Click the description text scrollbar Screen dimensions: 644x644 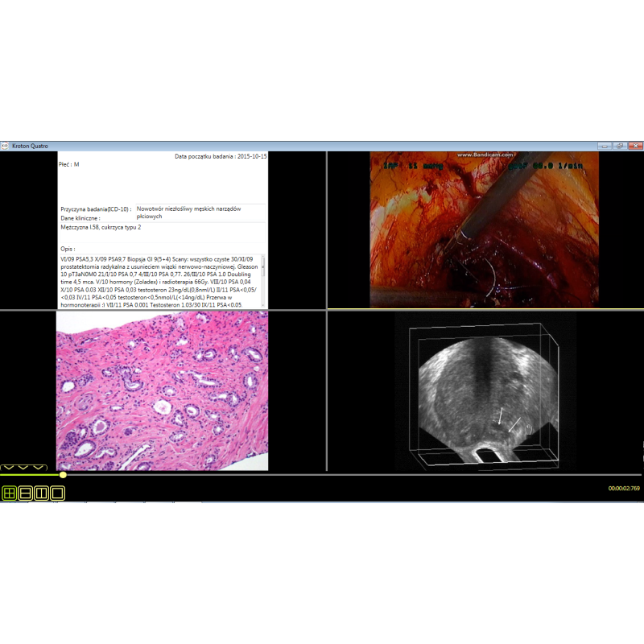[263, 281]
